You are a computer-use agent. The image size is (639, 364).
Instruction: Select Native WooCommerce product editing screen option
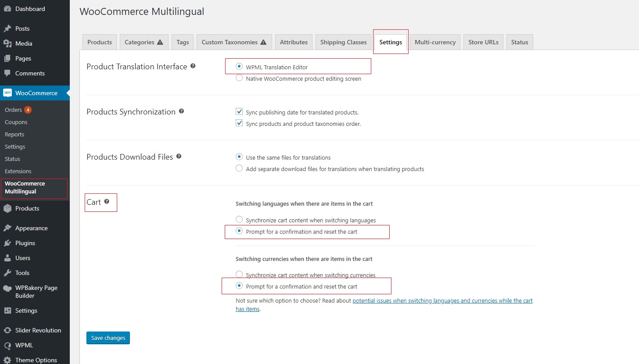(x=239, y=78)
